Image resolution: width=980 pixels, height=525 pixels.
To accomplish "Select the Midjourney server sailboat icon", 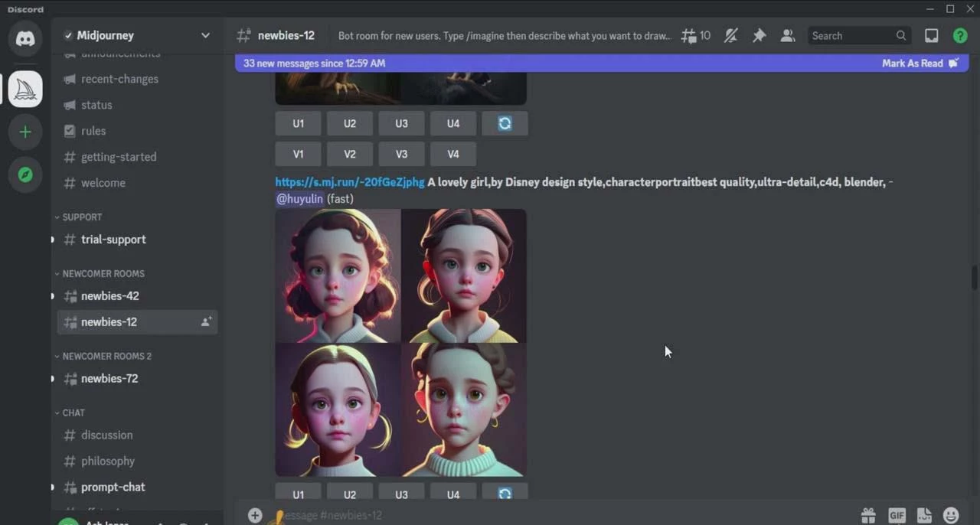I will click(x=25, y=90).
